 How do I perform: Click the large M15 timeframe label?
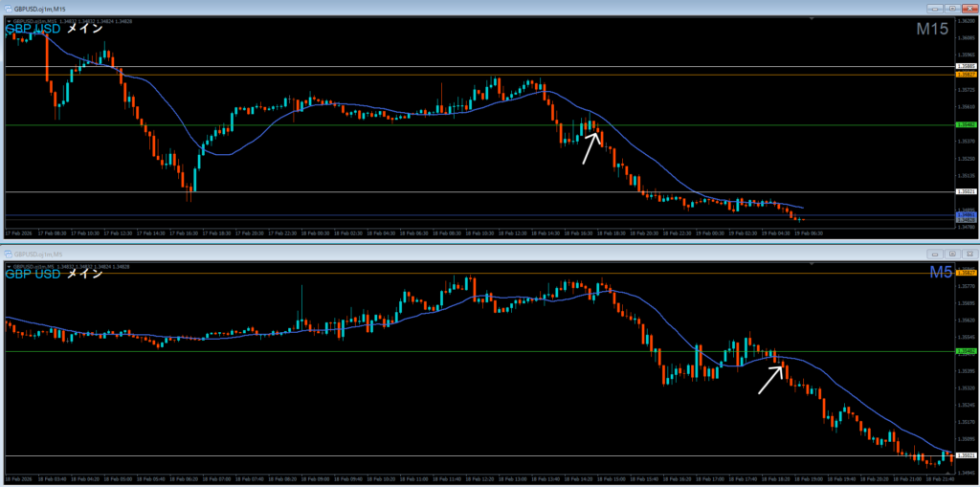click(931, 30)
